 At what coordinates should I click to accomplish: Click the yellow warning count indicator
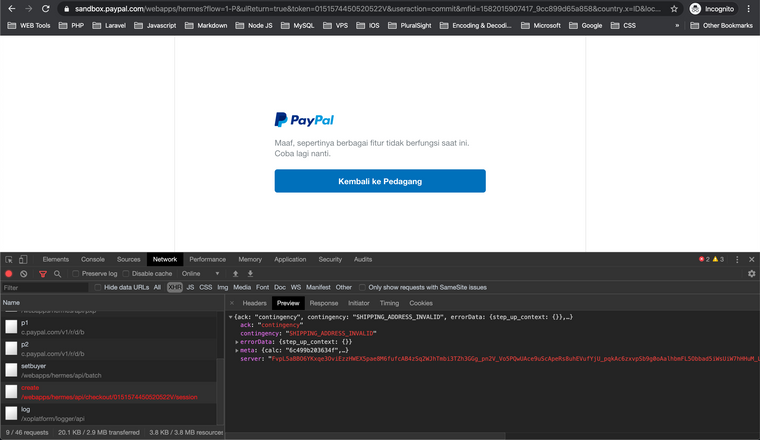[718, 259]
